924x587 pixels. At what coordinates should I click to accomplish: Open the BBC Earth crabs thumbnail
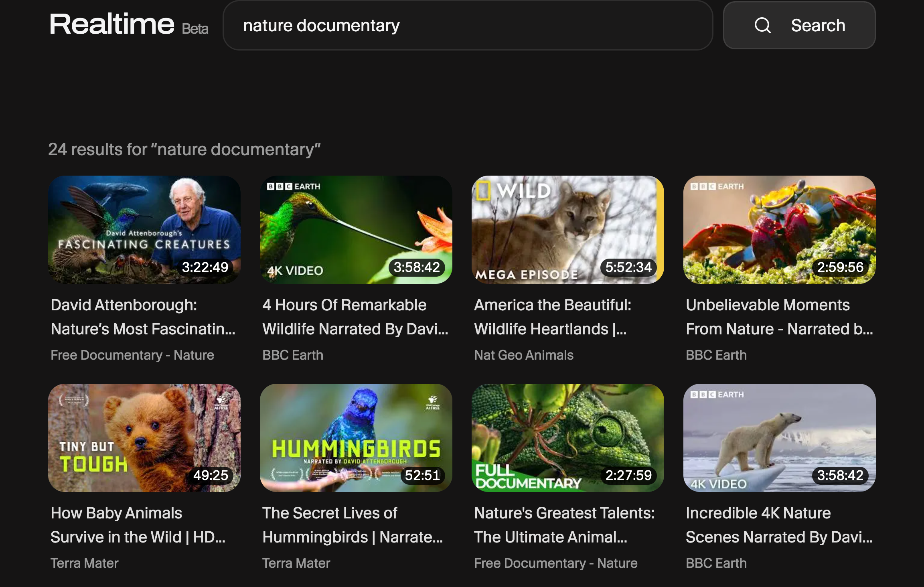click(x=780, y=230)
